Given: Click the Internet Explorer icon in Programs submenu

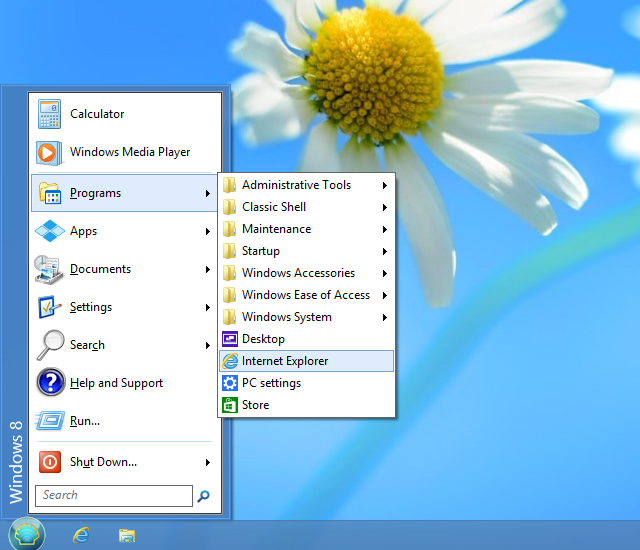Looking at the screenshot, I should click(x=230, y=361).
